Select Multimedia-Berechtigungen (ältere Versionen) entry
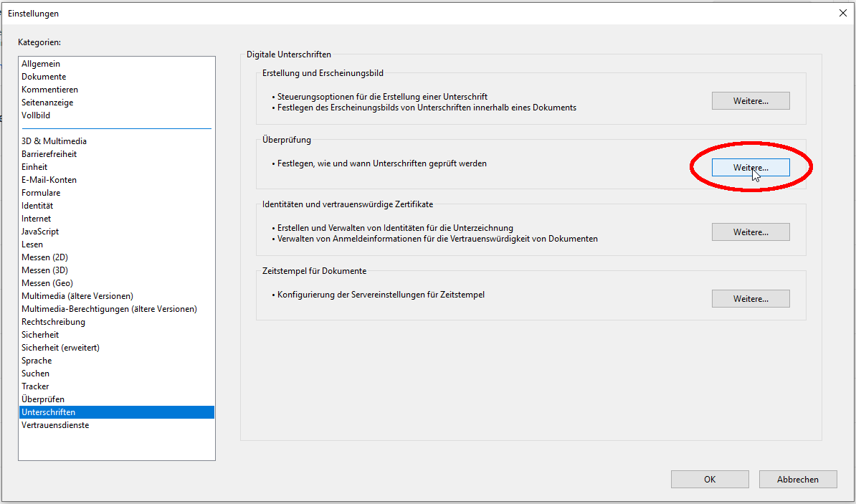Image resolution: width=856 pixels, height=504 pixels. point(109,309)
